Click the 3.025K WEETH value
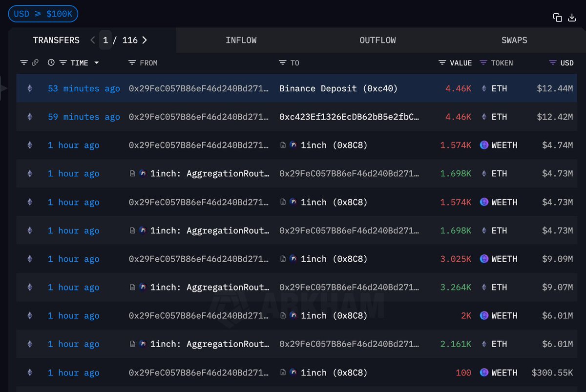 456,259
